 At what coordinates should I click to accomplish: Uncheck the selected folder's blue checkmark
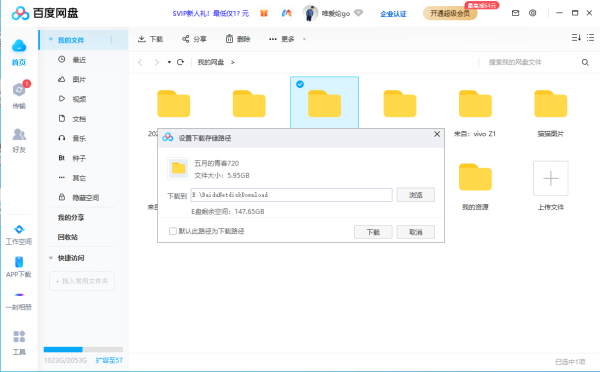click(x=300, y=84)
